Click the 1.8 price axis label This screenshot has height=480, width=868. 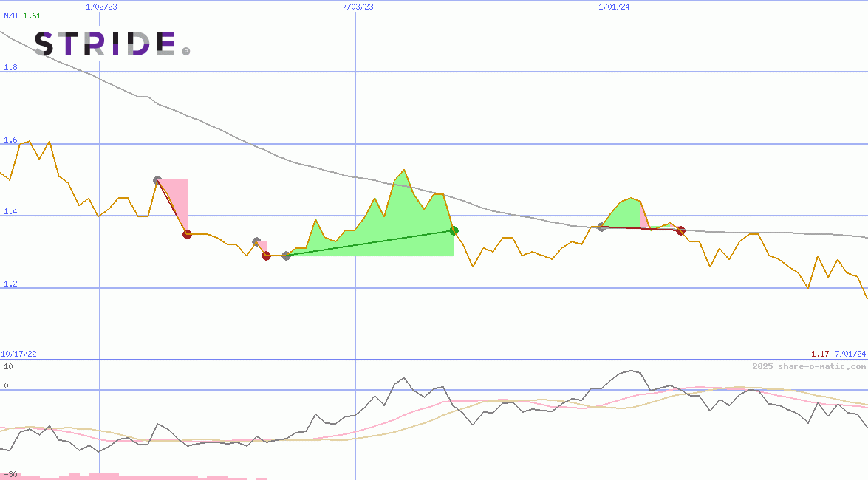(10, 68)
